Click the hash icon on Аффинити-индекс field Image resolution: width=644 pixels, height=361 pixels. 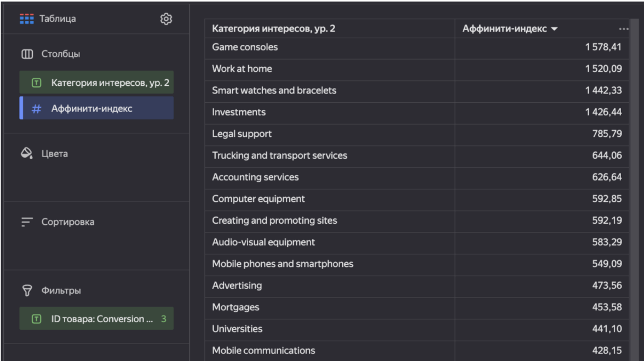[x=36, y=109]
